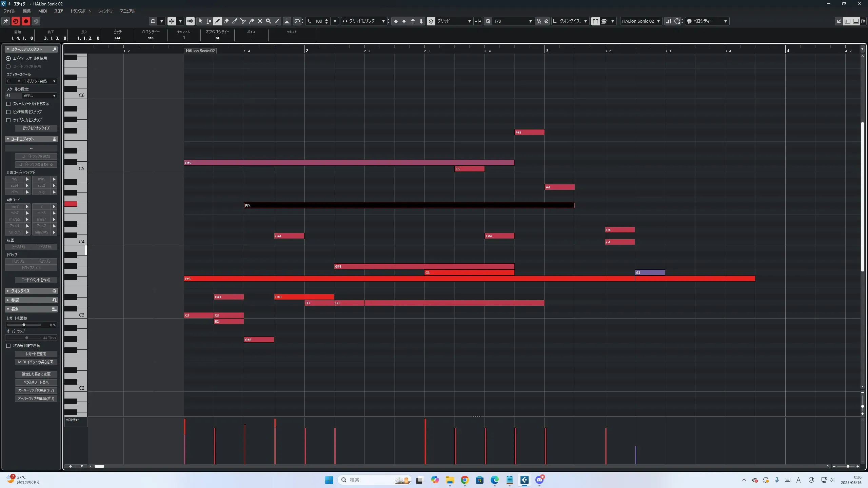
Task: Select コードトラックを使用 radio button
Action: tap(8, 66)
